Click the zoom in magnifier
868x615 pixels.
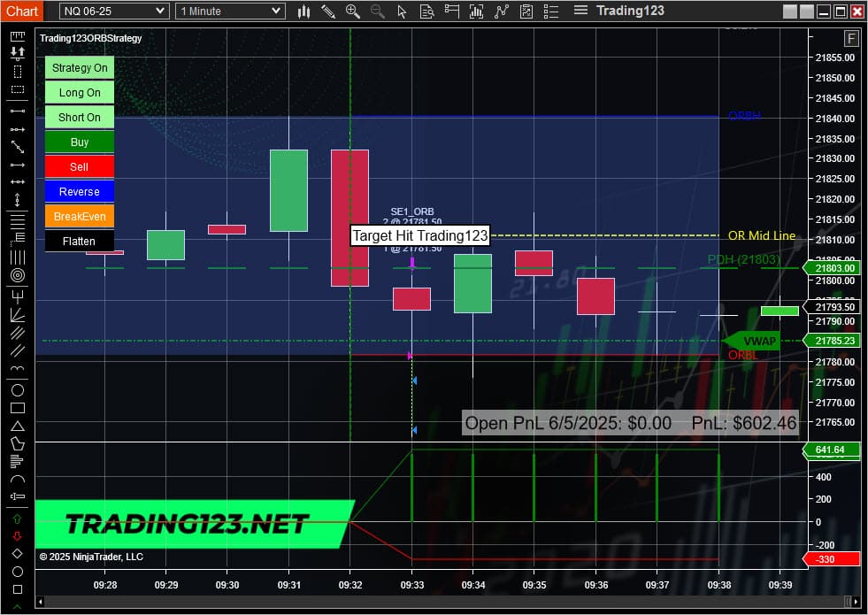tap(353, 12)
